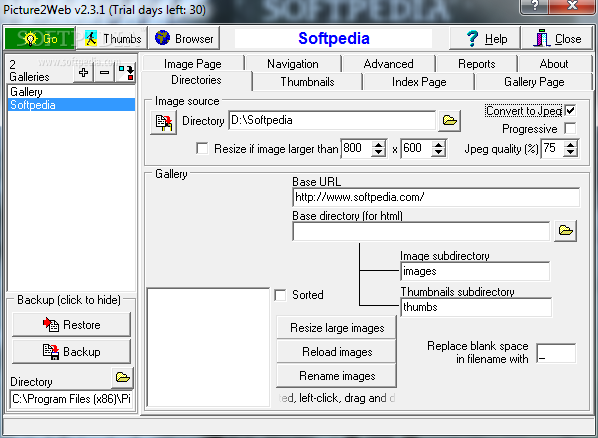Screen dimensions: 598x438
Task: Switch to the Thumbnails tab
Action: 307,82
